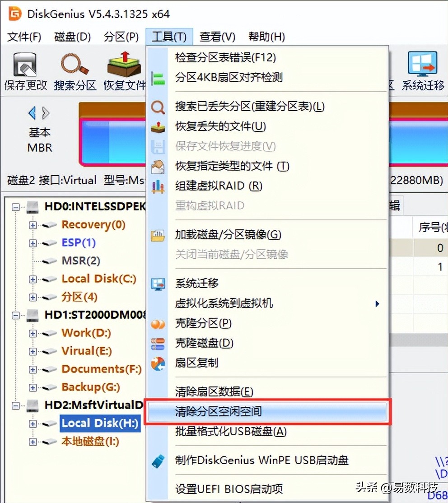The image size is (448, 503).
Task: Click the icon beside 恢复指定类型的文件
Action: 158,167
